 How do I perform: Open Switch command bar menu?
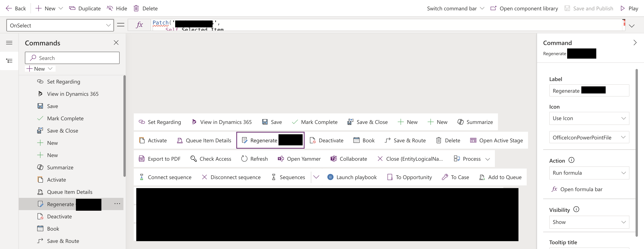coord(455,8)
